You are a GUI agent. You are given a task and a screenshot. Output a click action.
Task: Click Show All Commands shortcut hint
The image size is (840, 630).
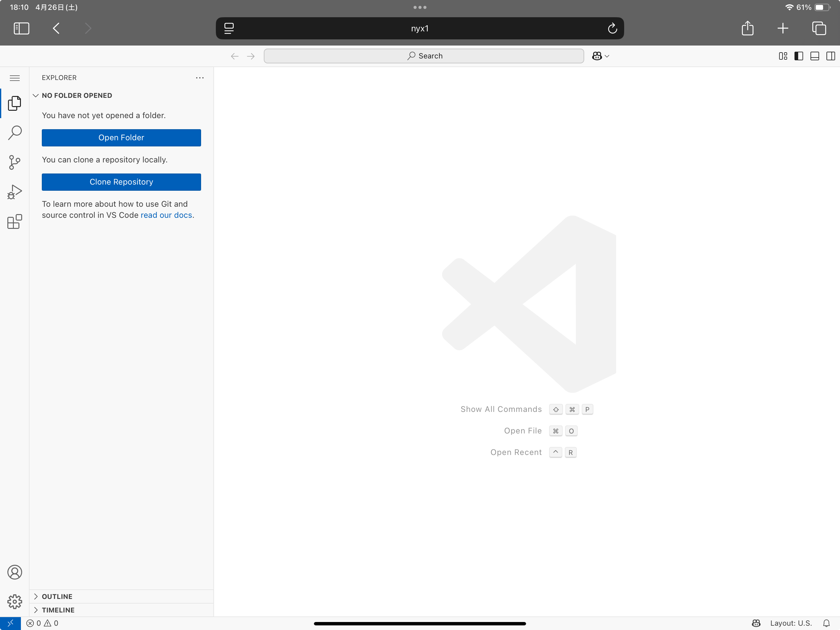527,409
